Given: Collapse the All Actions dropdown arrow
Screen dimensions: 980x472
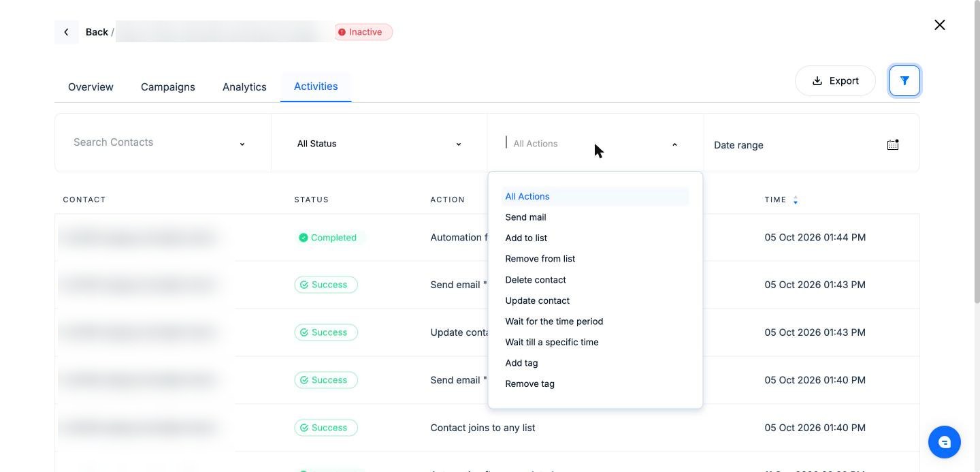Looking at the screenshot, I should click(x=674, y=144).
